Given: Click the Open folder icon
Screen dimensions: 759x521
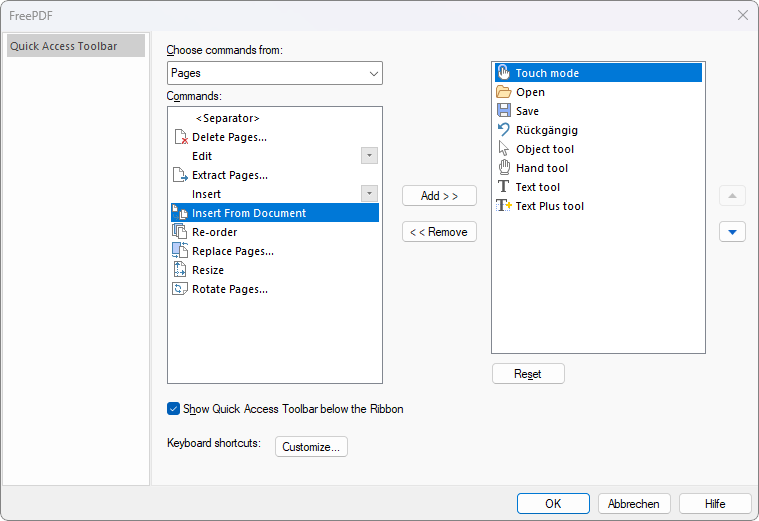Looking at the screenshot, I should (x=504, y=92).
